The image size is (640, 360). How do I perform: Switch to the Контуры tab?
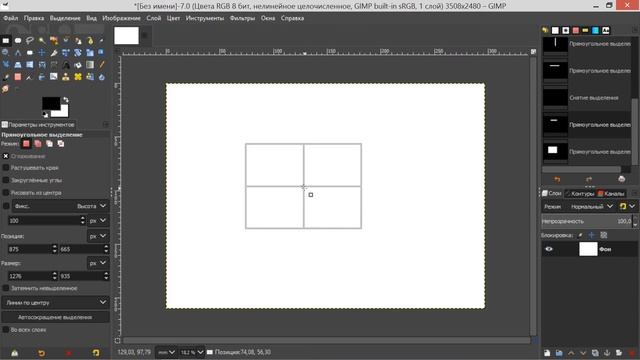click(x=580, y=193)
